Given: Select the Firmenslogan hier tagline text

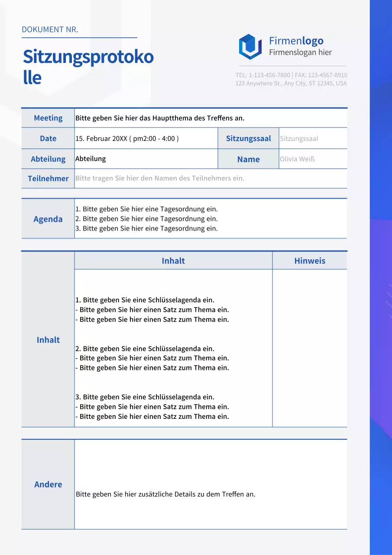Looking at the screenshot, I should [x=300, y=52].
